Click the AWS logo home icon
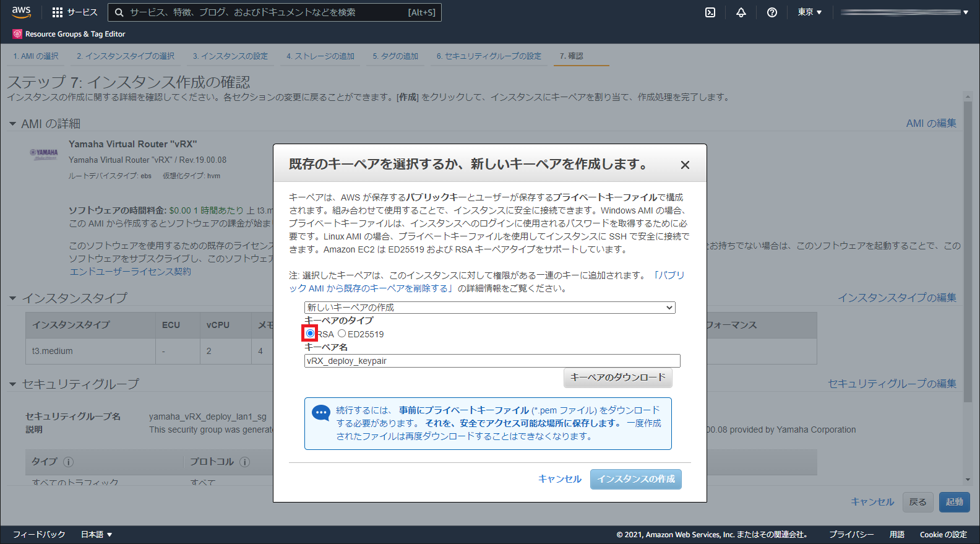This screenshot has height=544, width=980. 21,12
